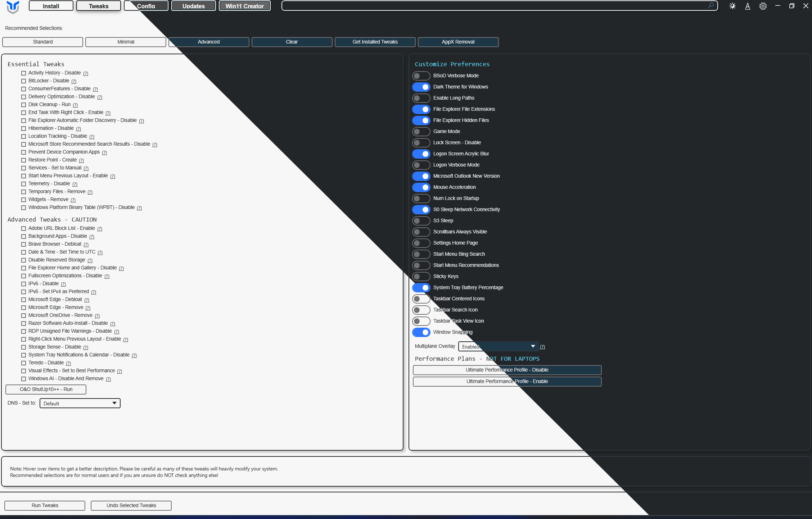Click the Undo Selected Tweaks button

(131, 506)
